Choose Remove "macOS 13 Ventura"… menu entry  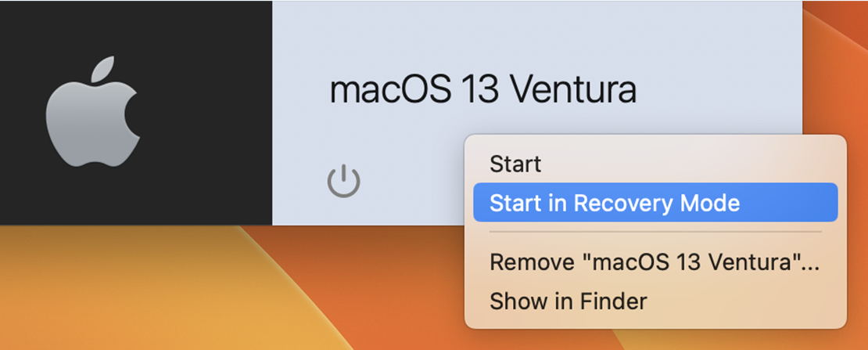coord(655,262)
